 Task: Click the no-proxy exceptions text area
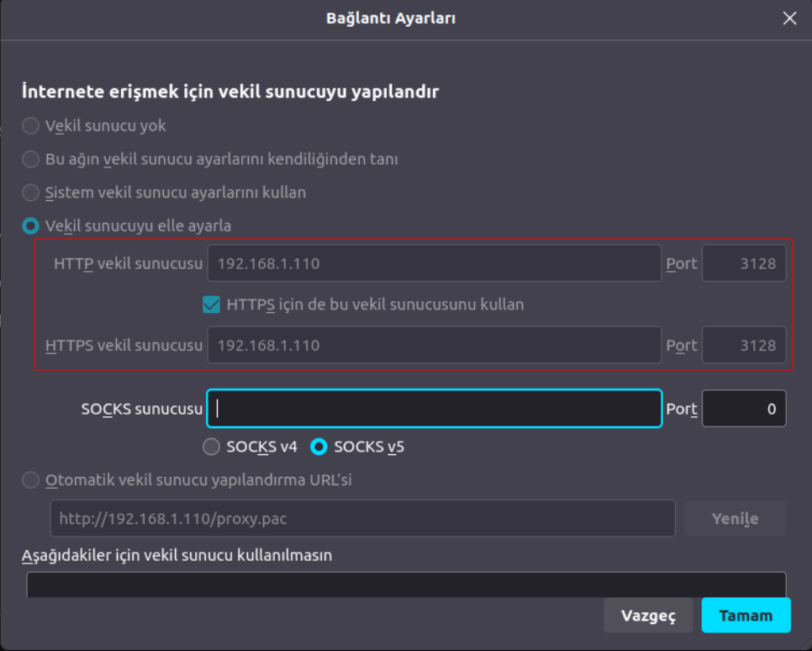[x=406, y=585]
